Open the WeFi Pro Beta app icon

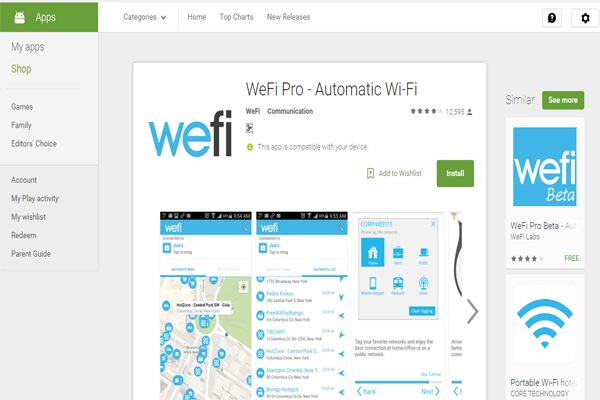point(545,167)
